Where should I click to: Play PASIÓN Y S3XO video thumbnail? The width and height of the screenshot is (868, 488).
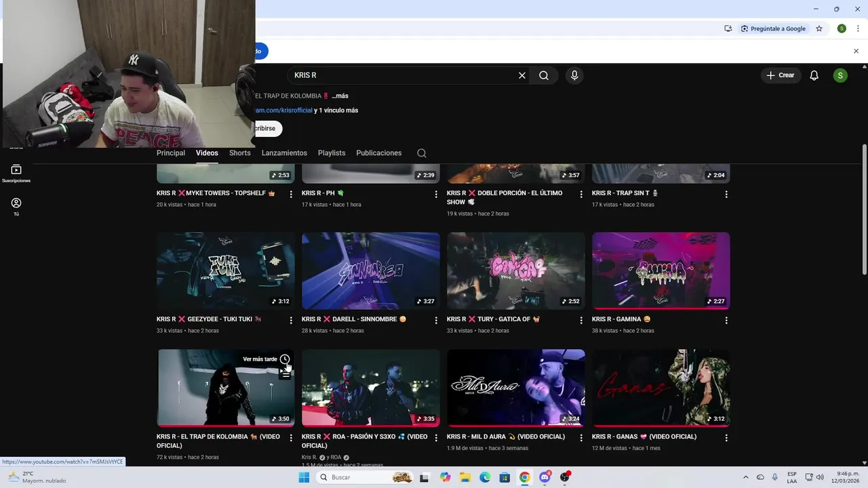pyautogui.click(x=371, y=388)
